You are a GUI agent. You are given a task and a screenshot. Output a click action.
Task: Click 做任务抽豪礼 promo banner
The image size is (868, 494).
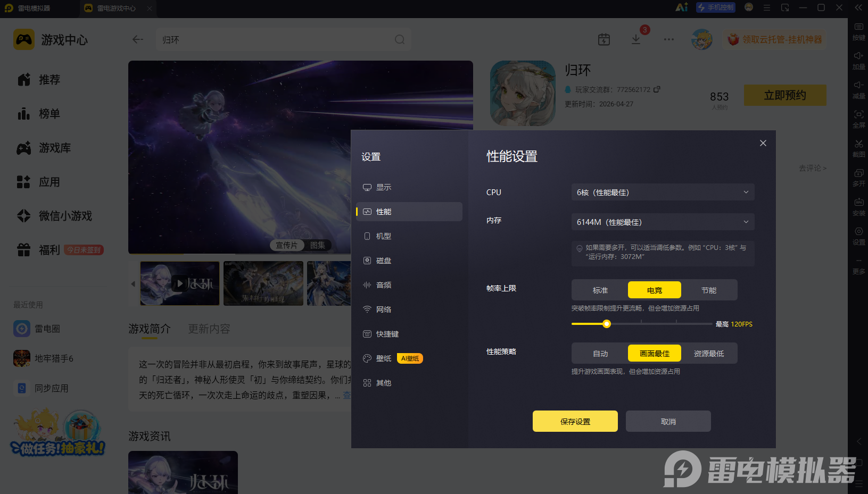[58, 432]
